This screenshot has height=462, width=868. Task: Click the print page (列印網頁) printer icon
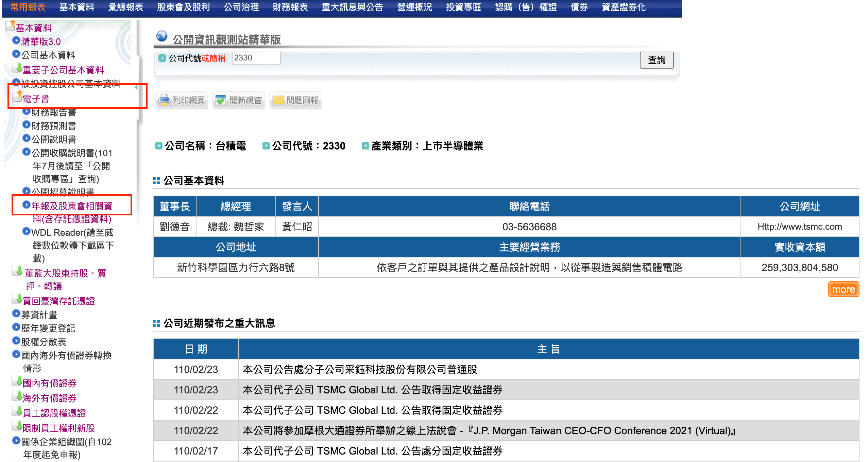[164, 100]
